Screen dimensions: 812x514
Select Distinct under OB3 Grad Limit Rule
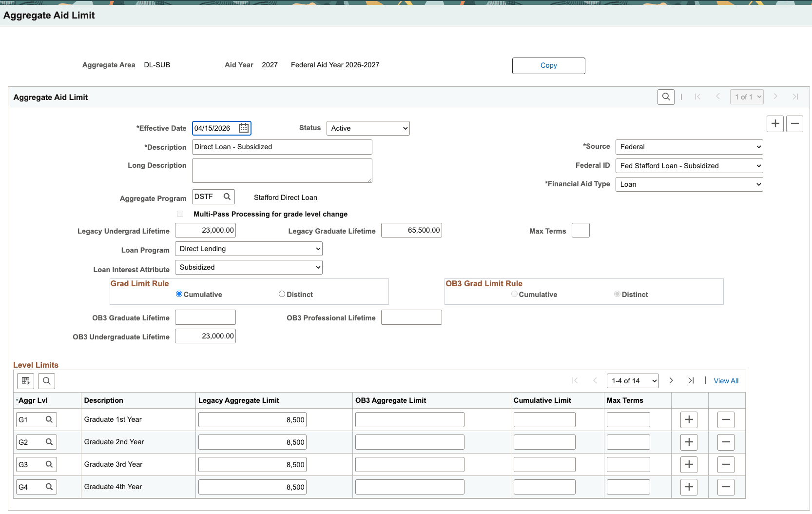coord(617,294)
